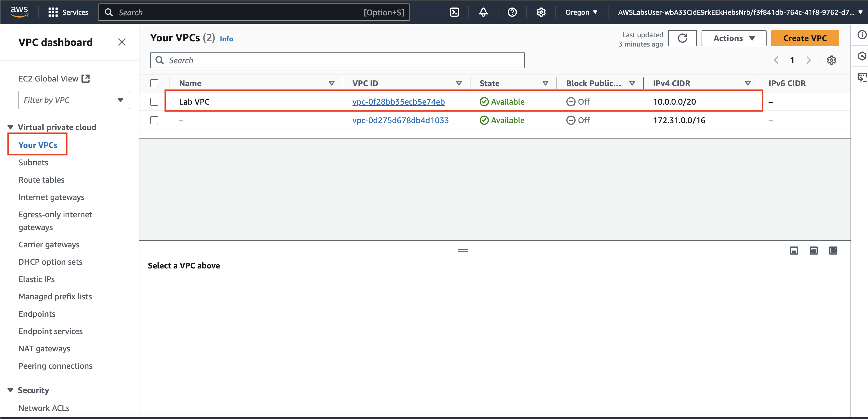Open vpc-0f28bb35ecb5e74eb link
This screenshot has width=868, height=419.
398,102
